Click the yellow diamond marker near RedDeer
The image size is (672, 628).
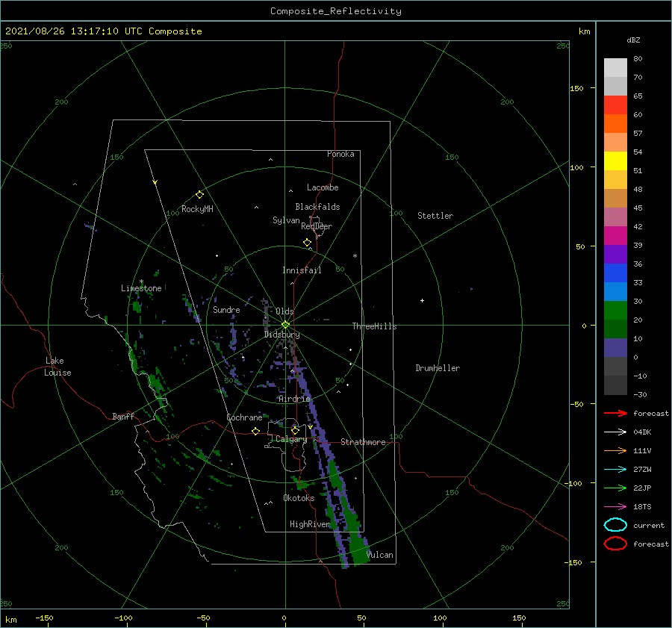[x=307, y=242]
